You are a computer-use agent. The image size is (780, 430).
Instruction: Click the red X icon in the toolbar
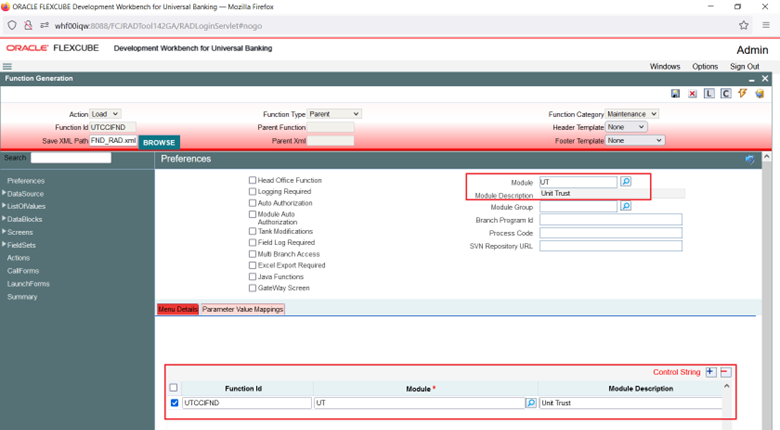click(x=692, y=94)
